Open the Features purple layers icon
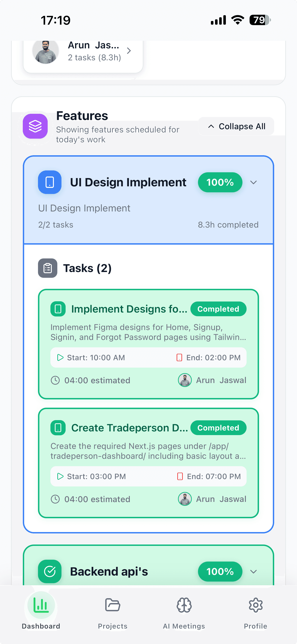 click(35, 126)
